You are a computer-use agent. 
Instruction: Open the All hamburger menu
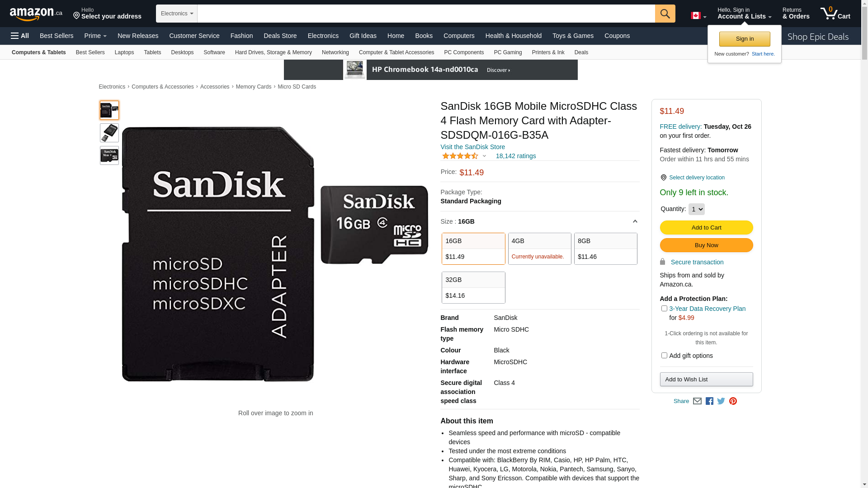coord(20,36)
